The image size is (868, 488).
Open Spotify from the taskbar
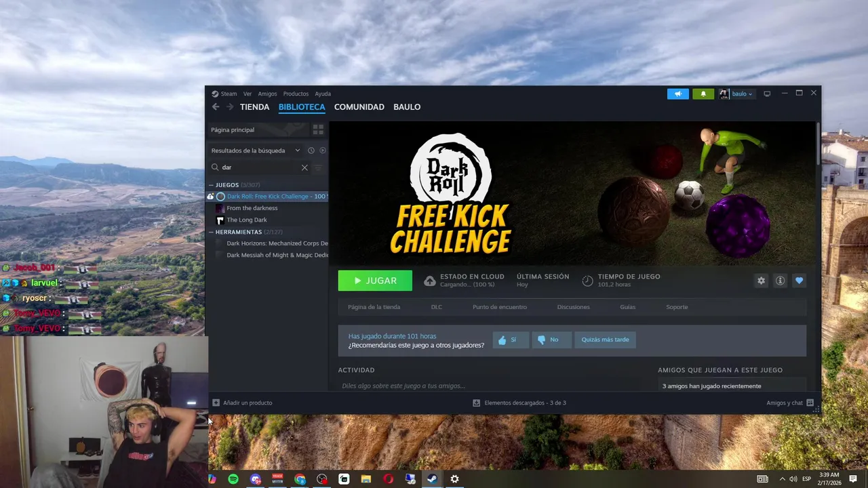pyautogui.click(x=233, y=479)
